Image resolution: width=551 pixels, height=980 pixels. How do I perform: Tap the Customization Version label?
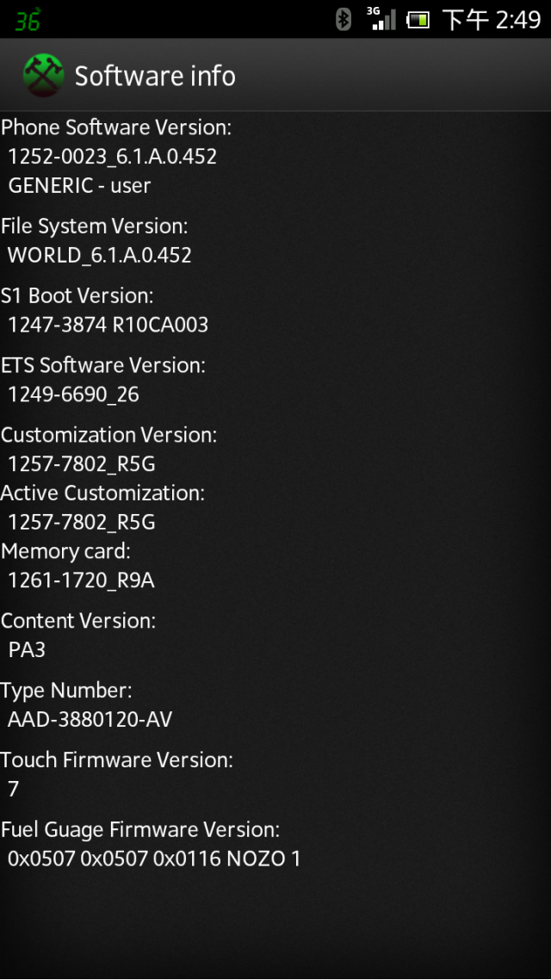click(x=108, y=435)
